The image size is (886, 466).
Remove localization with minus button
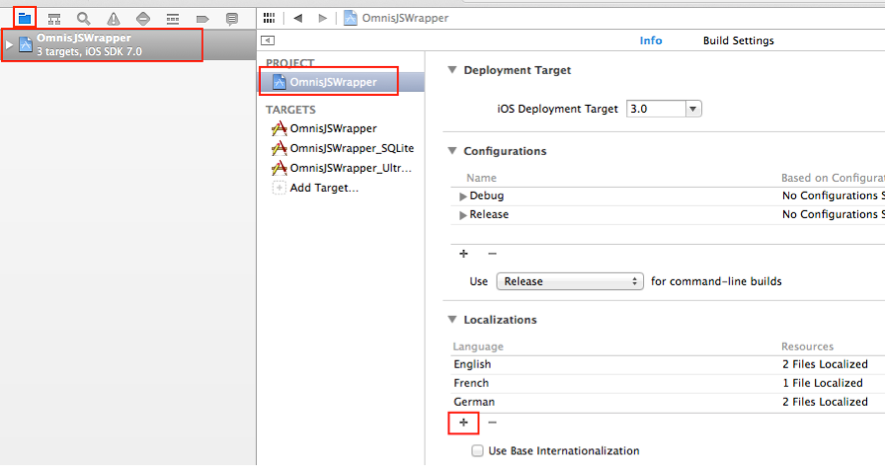coord(492,423)
